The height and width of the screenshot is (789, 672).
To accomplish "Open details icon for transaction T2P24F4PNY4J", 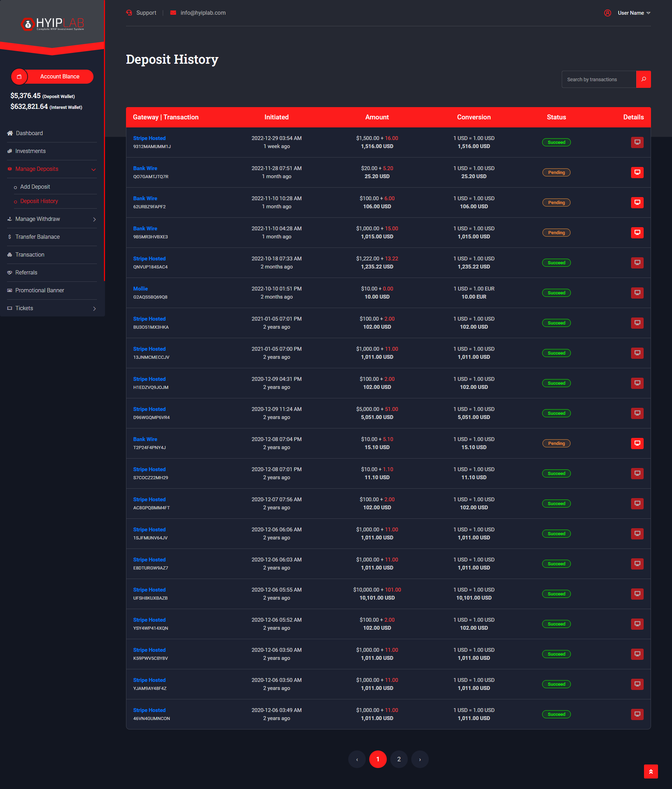I will (x=637, y=443).
